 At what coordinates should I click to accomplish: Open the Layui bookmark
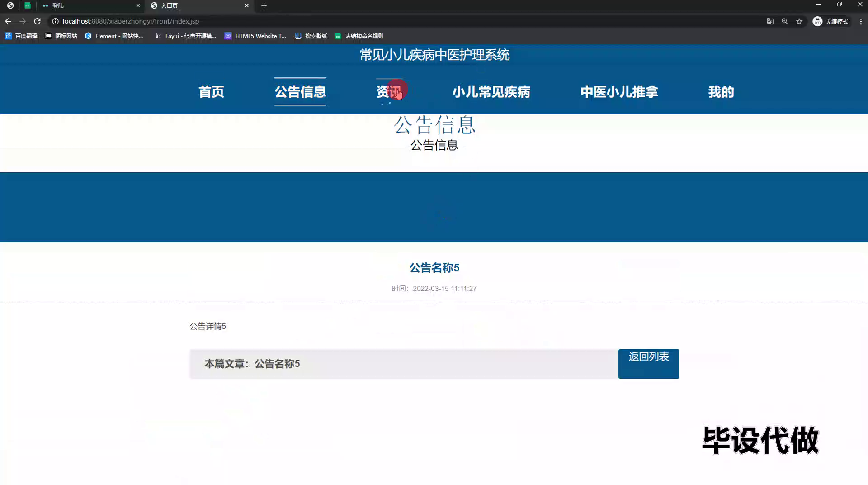pyautogui.click(x=185, y=36)
